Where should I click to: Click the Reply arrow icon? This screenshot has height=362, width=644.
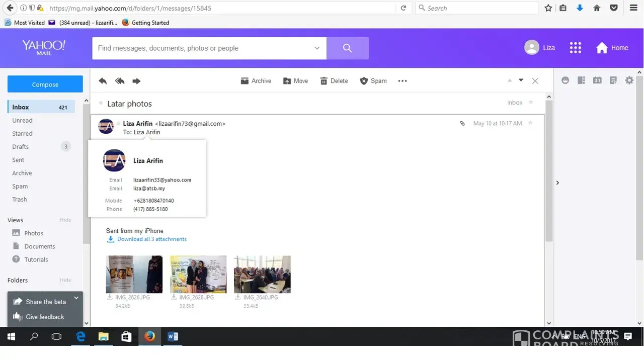pyautogui.click(x=103, y=81)
